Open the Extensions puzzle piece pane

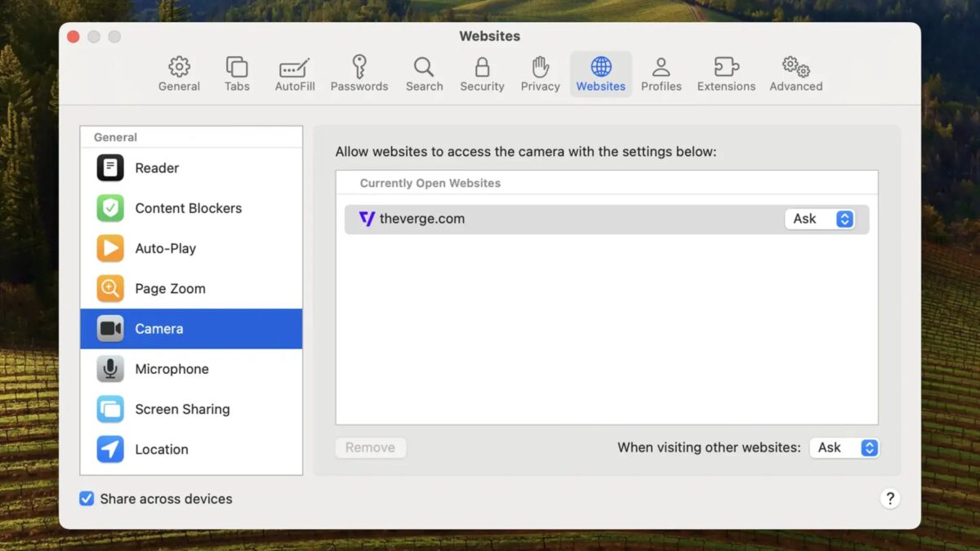726,74
